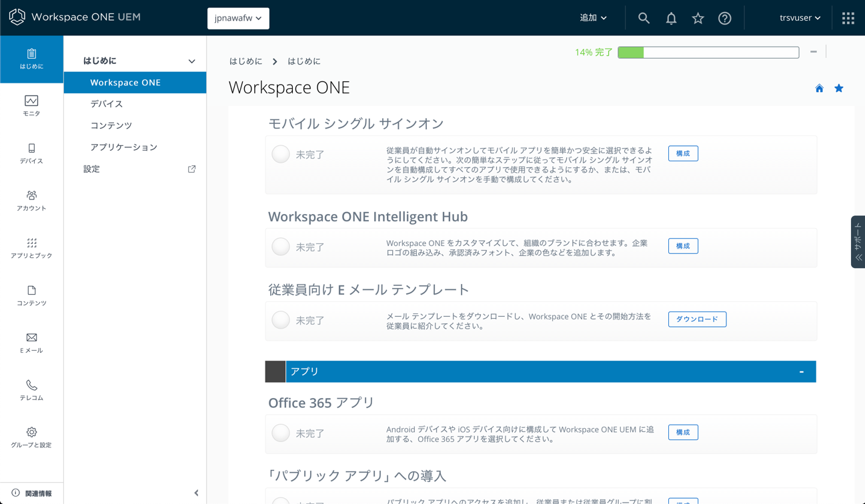Image resolution: width=865 pixels, height=504 pixels.
Task: Click the 14% 完了 label
Action: pos(594,52)
